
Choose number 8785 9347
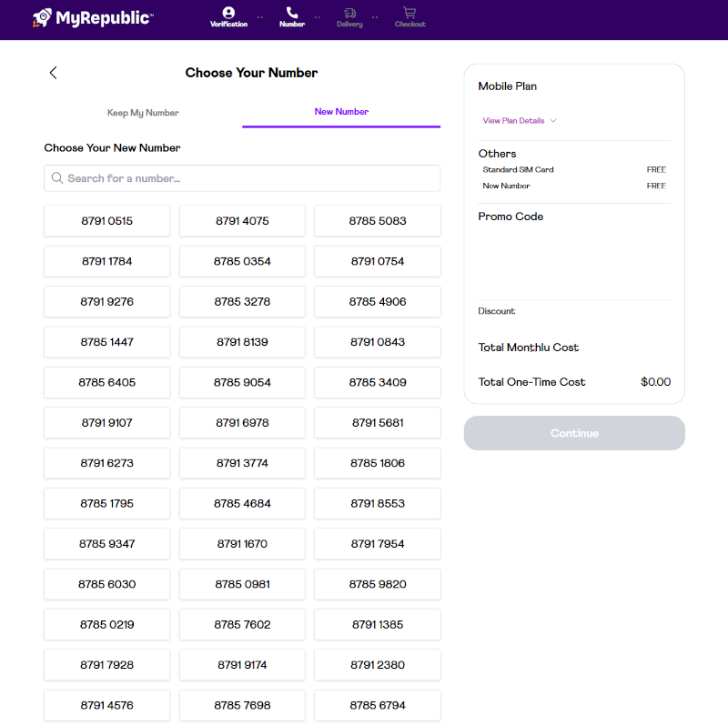click(107, 544)
